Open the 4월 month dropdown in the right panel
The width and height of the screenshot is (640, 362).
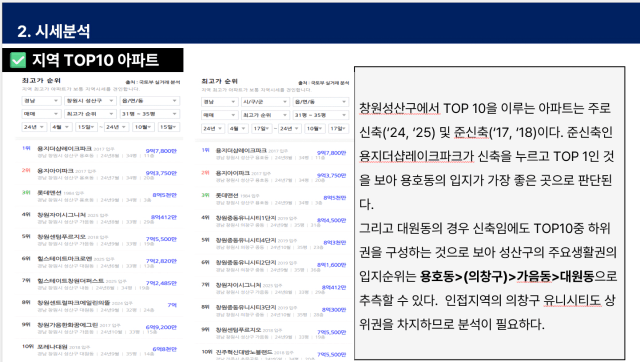[x=238, y=128]
